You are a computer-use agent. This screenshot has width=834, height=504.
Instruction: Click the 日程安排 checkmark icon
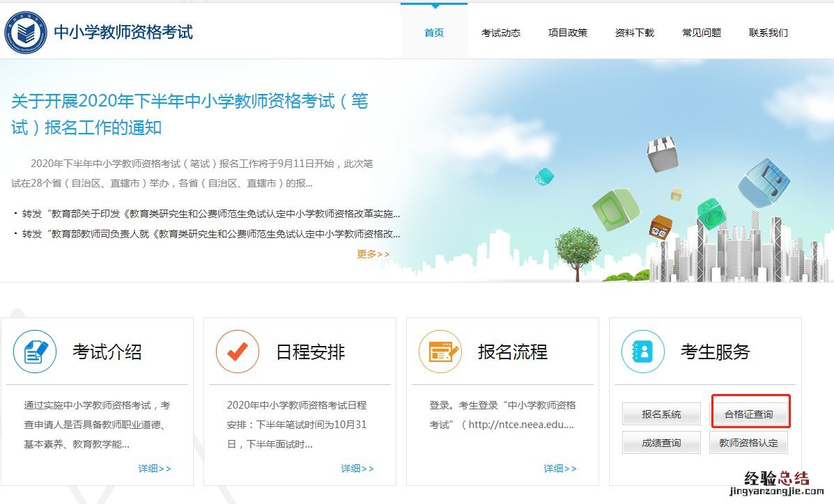[x=237, y=352]
